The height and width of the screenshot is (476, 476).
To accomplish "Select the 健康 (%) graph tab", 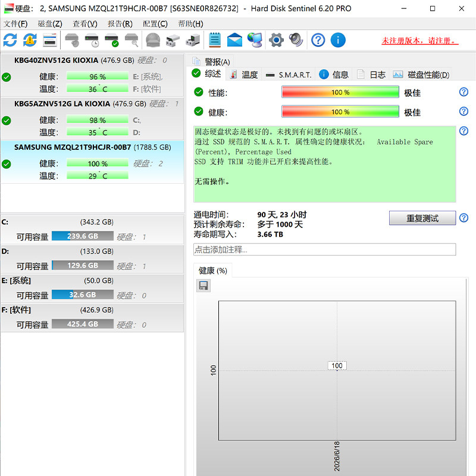I will [213, 271].
